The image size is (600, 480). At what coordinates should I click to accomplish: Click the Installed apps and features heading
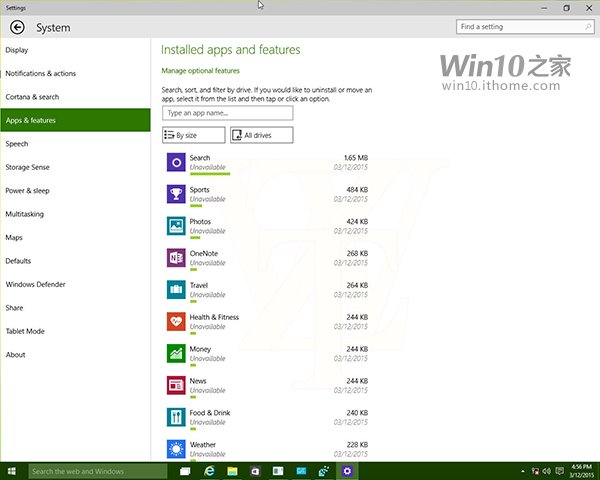click(230, 50)
